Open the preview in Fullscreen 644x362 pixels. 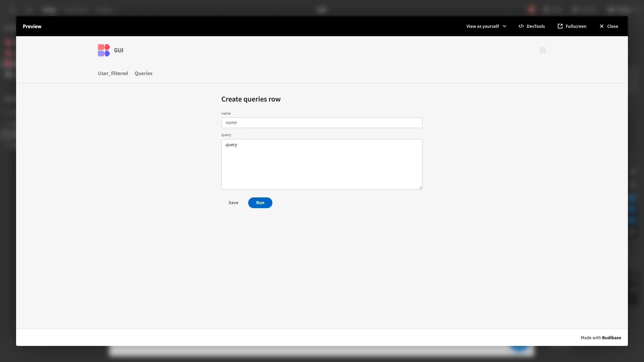click(572, 26)
